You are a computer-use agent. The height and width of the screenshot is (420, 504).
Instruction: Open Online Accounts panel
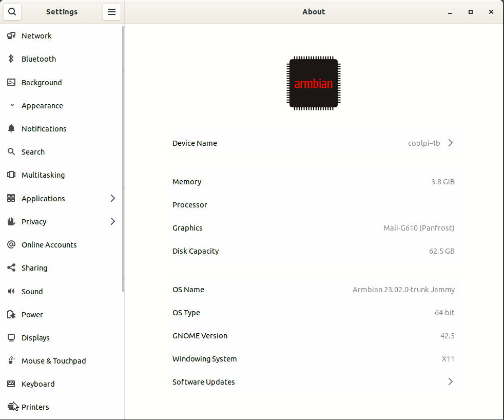61,245
